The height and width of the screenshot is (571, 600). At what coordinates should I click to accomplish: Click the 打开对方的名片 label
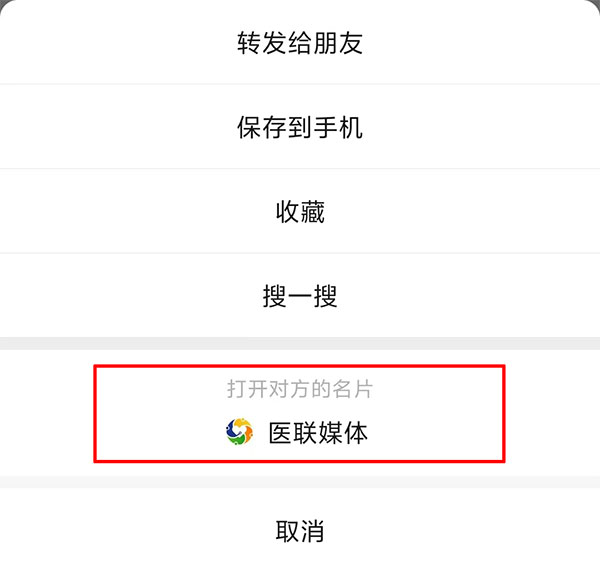pyautogui.click(x=300, y=389)
